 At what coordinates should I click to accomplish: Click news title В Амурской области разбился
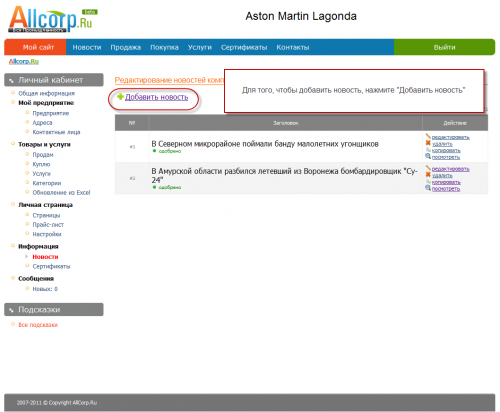coord(284,175)
